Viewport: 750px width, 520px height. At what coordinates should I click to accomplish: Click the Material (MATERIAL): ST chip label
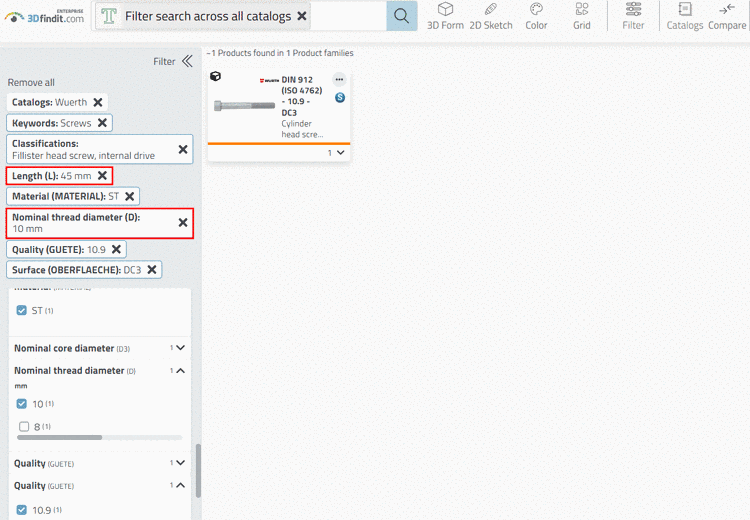point(66,196)
